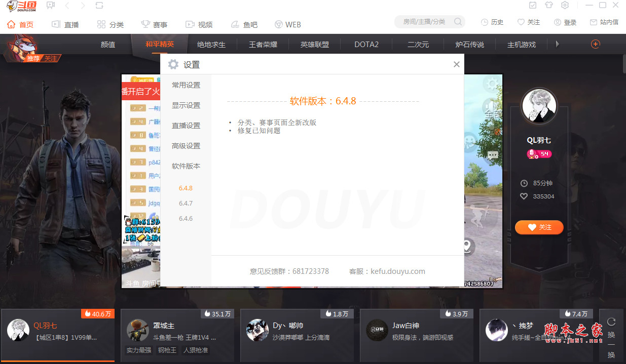Click the orange plus circle to add category
626x364 pixels.
click(596, 44)
